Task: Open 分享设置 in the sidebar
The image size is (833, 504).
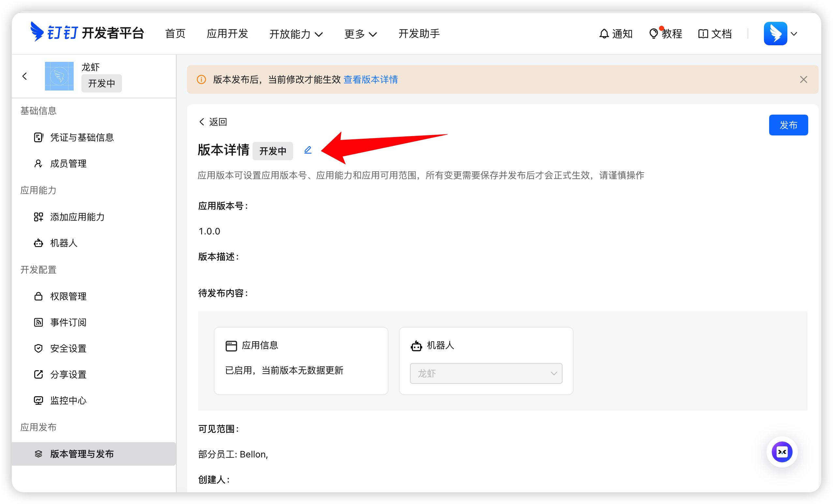Action: tap(68, 374)
